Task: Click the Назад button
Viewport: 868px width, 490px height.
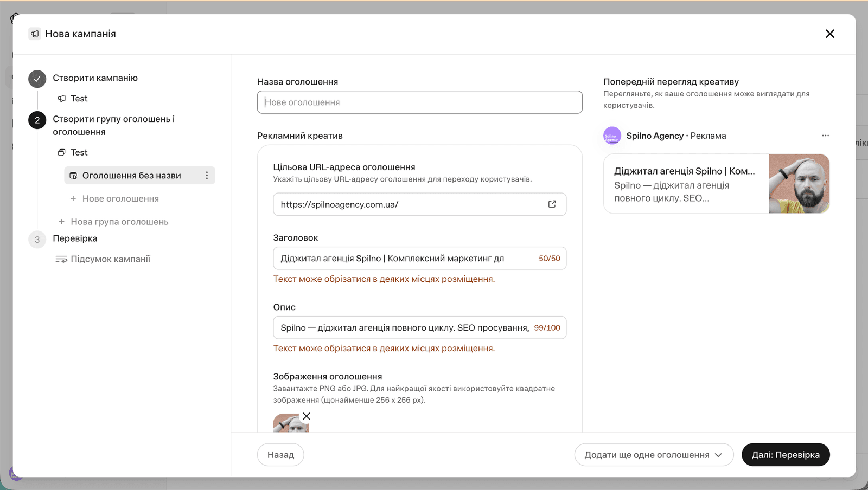Action: pos(280,455)
